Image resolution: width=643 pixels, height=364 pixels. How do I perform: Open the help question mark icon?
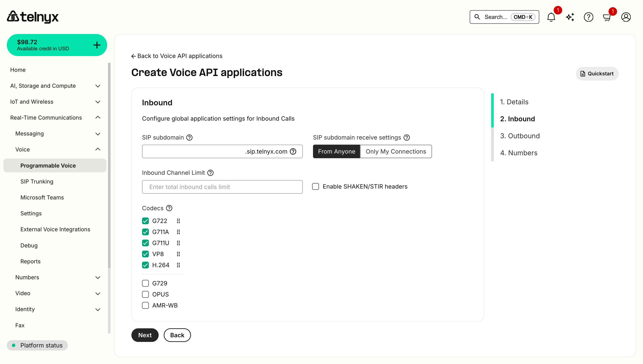click(x=588, y=17)
